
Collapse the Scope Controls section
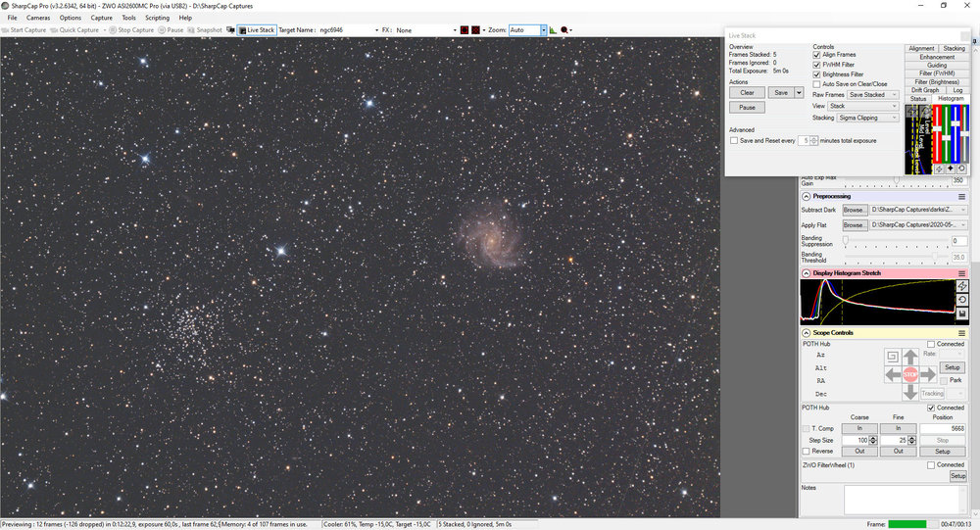[807, 333]
